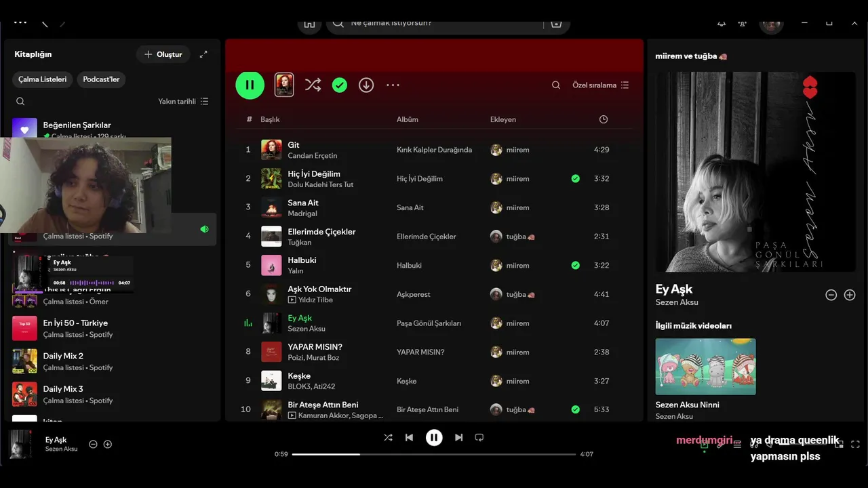
Task: Toggle the repeat button in the player
Action: point(479,438)
